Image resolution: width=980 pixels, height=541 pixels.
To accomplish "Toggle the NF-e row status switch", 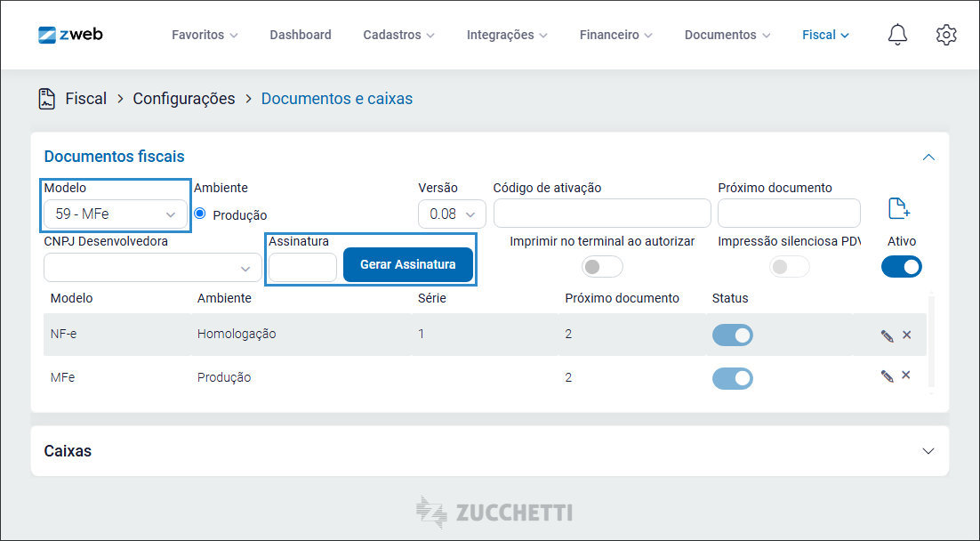I will click(733, 335).
